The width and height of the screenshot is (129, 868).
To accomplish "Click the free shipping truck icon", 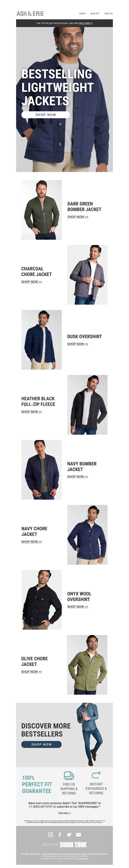I will pos(69,775).
